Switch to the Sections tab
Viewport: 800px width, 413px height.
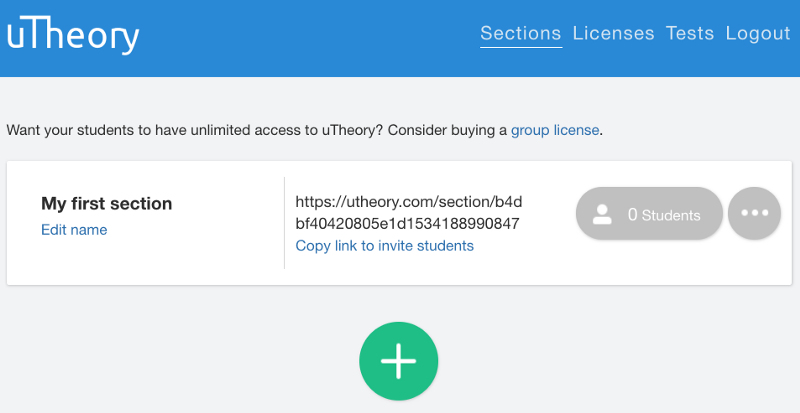pyautogui.click(x=520, y=33)
